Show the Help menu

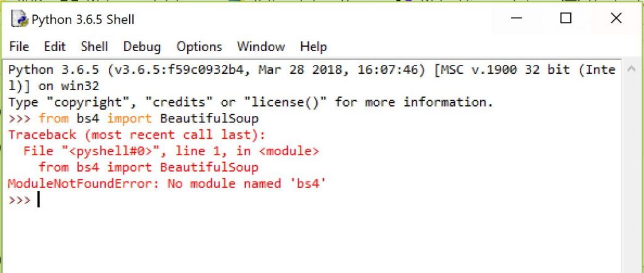[313, 47]
